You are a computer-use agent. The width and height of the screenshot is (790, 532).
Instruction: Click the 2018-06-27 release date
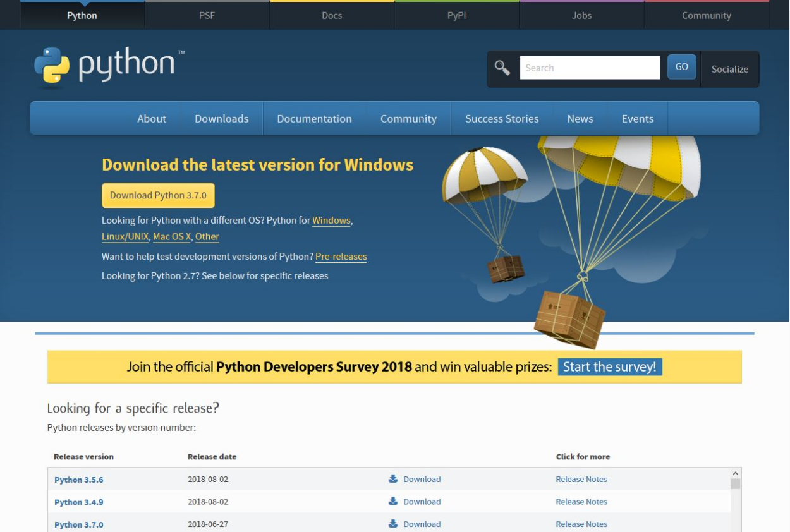pyautogui.click(x=208, y=524)
